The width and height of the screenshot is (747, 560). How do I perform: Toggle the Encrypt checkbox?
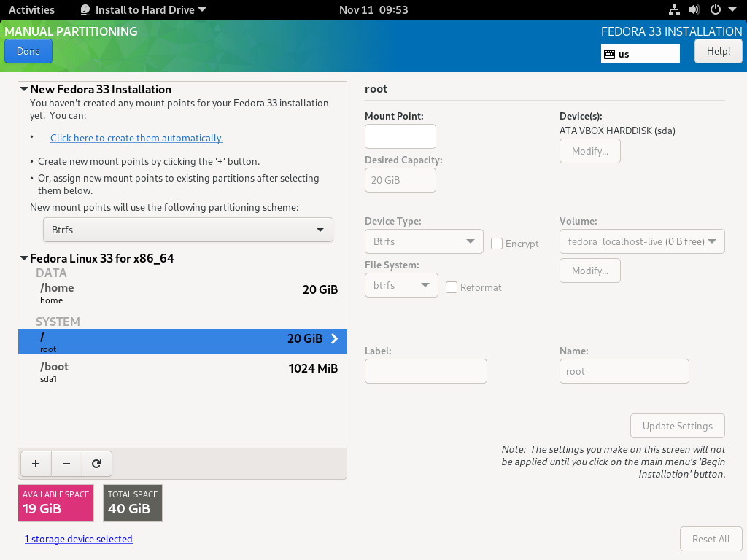click(x=496, y=244)
